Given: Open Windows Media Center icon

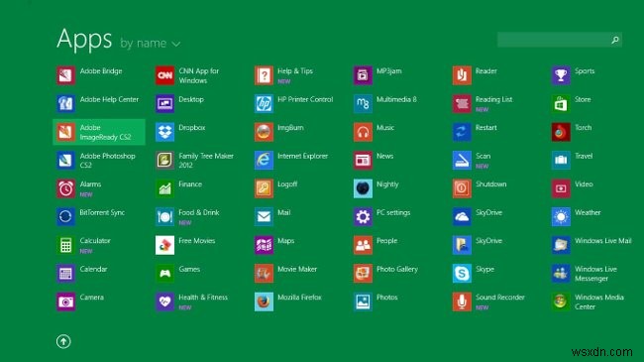Looking at the screenshot, I should [561, 302].
